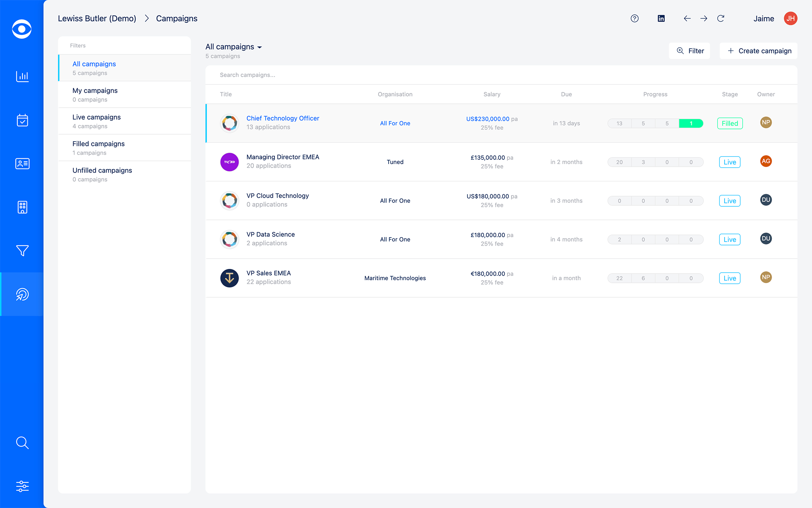Open the calendar tasks sidebar icon

[x=22, y=120]
